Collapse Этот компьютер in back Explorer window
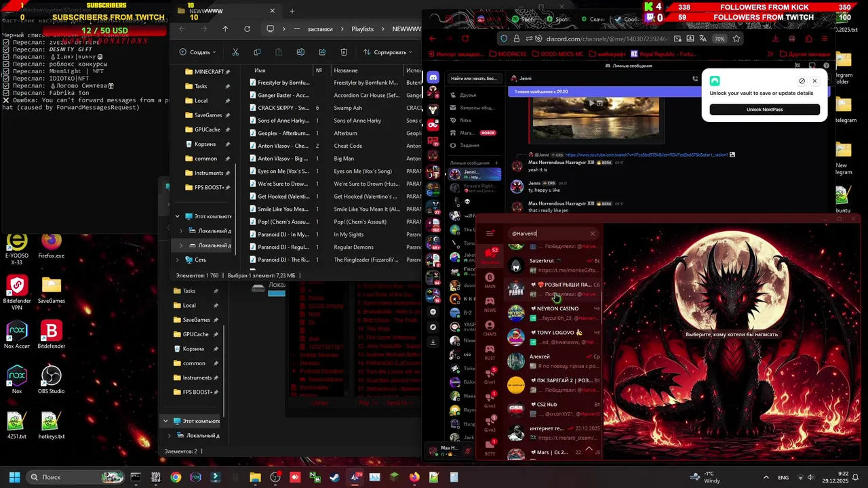Image resolution: width=868 pixels, height=488 pixels. [x=165, y=421]
